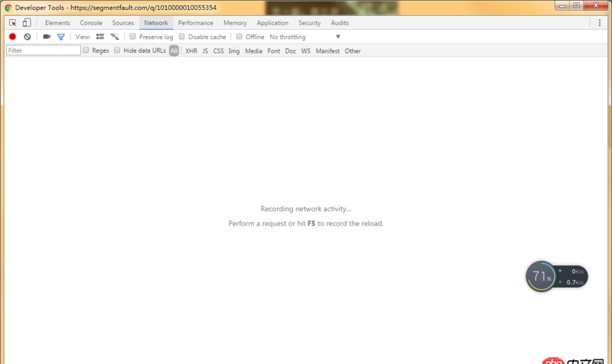Enable the Preserve log checkbox
Screen dimensions: 612x364
coord(132,36)
